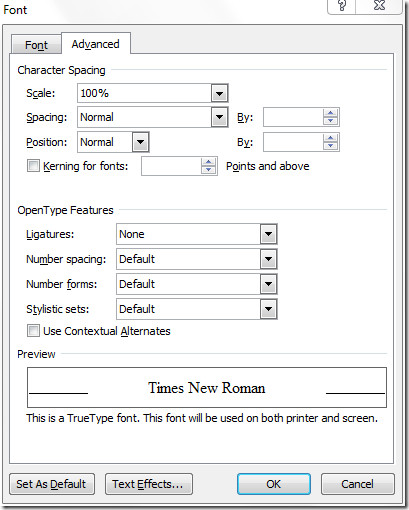Enable the Kerning for fonts checkbox
This screenshot has width=409, height=510.
(x=33, y=166)
